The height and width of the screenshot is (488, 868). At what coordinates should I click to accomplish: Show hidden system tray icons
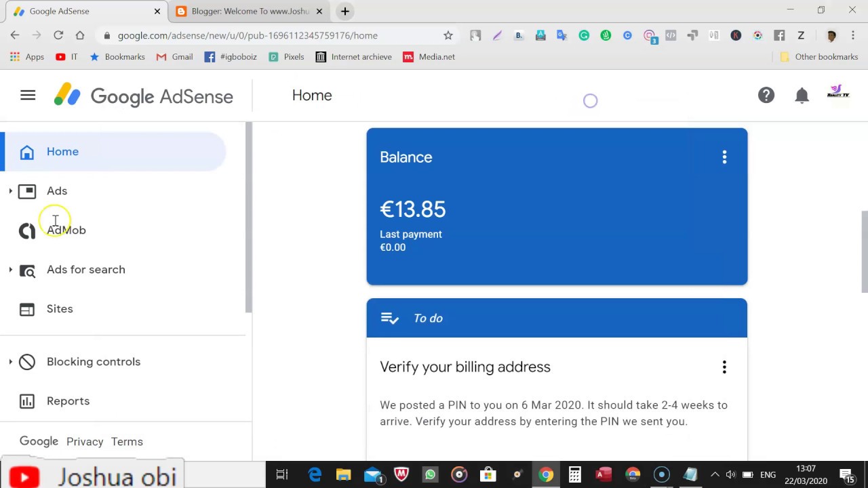point(715,474)
